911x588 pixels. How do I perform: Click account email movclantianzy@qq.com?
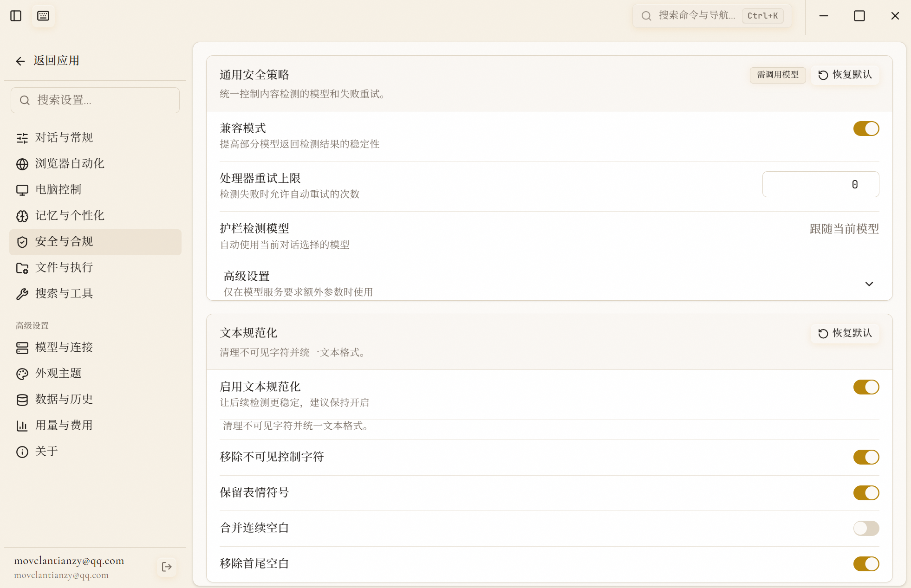pyautogui.click(x=69, y=561)
